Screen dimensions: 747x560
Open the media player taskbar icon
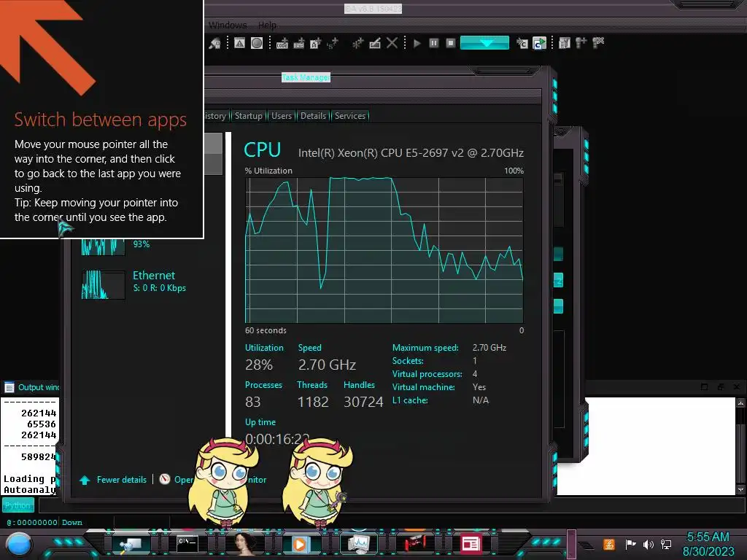click(x=300, y=544)
